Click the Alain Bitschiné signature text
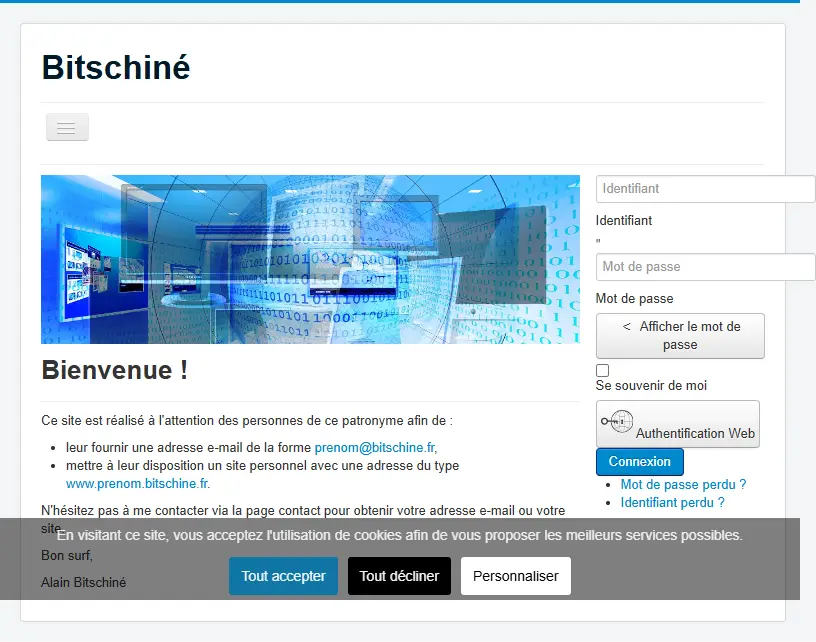 [x=83, y=582]
